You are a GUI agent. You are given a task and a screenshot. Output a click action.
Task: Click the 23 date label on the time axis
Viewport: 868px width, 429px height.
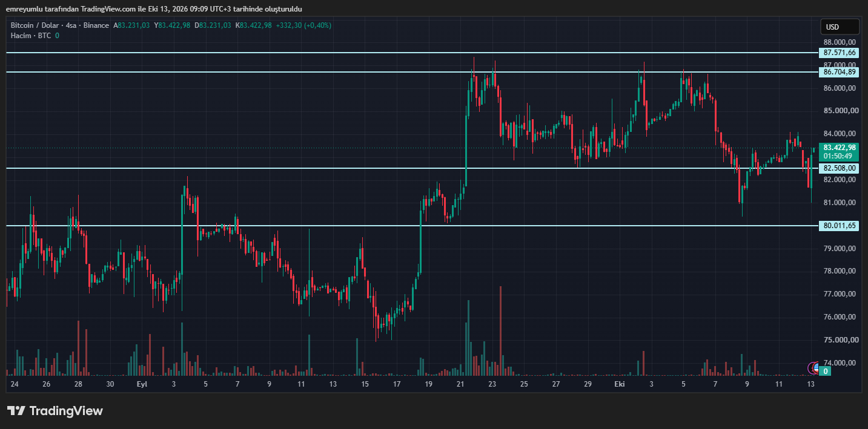click(492, 384)
